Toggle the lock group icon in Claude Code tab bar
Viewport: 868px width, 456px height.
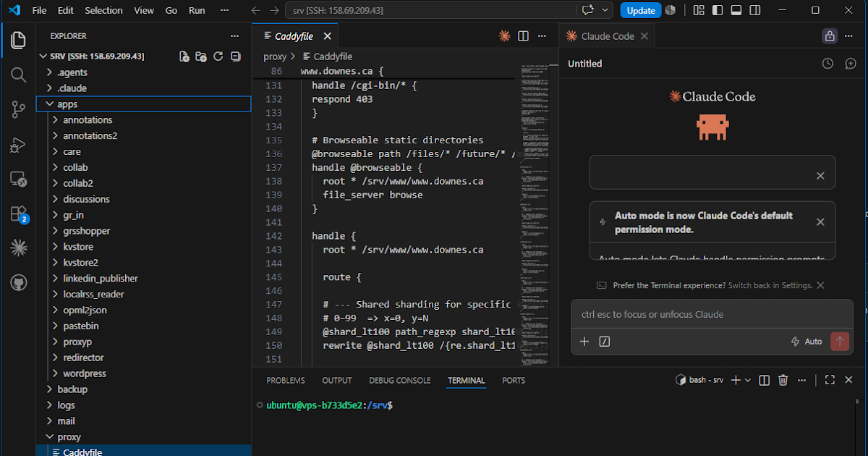point(830,36)
